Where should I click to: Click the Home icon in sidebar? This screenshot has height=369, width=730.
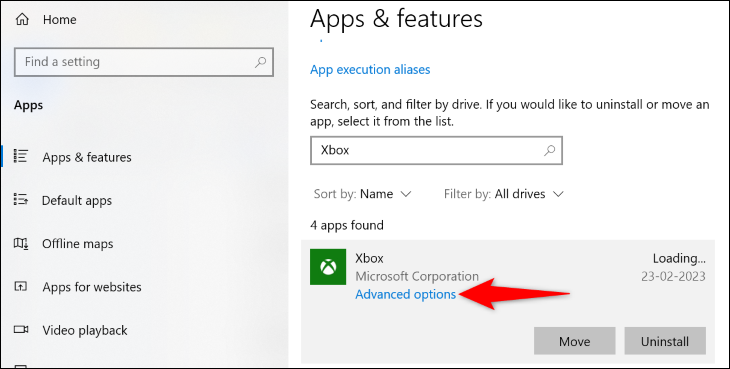point(22,20)
